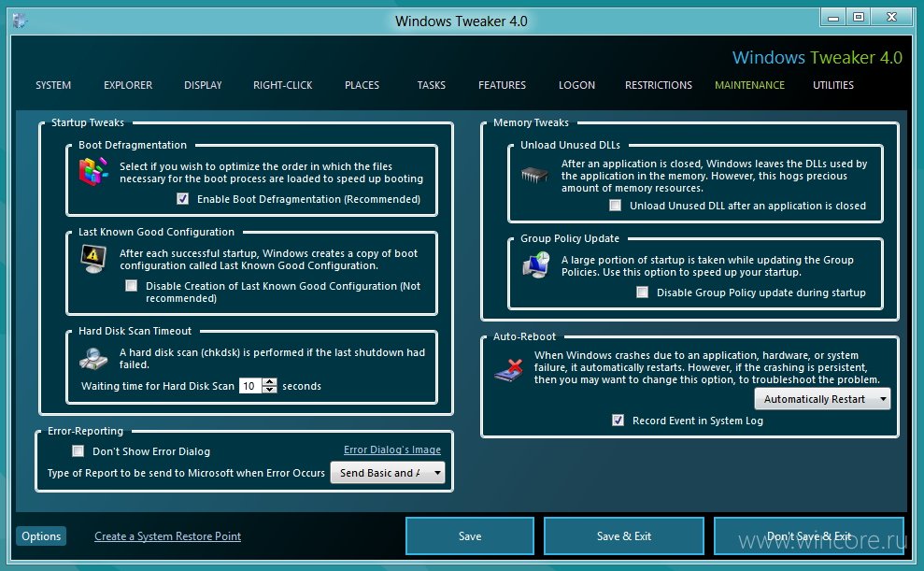This screenshot has height=571, width=924.
Task: Click the Unload Unused DLLs memory chip icon
Action: [534, 175]
